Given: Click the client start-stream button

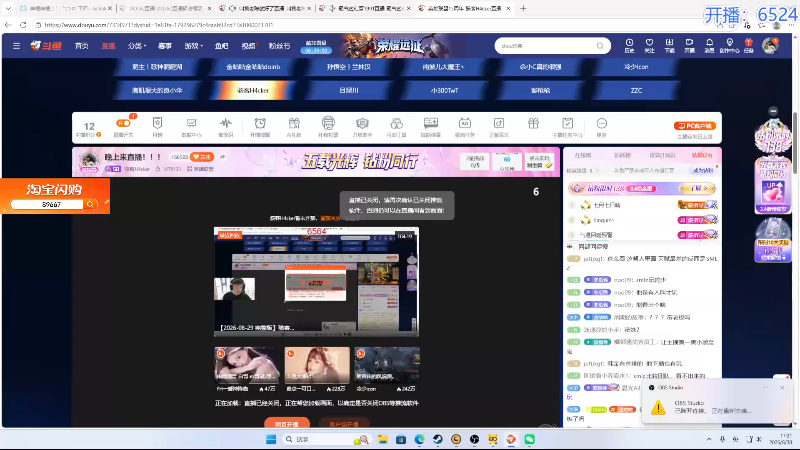Looking at the screenshot, I should [x=344, y=423].
